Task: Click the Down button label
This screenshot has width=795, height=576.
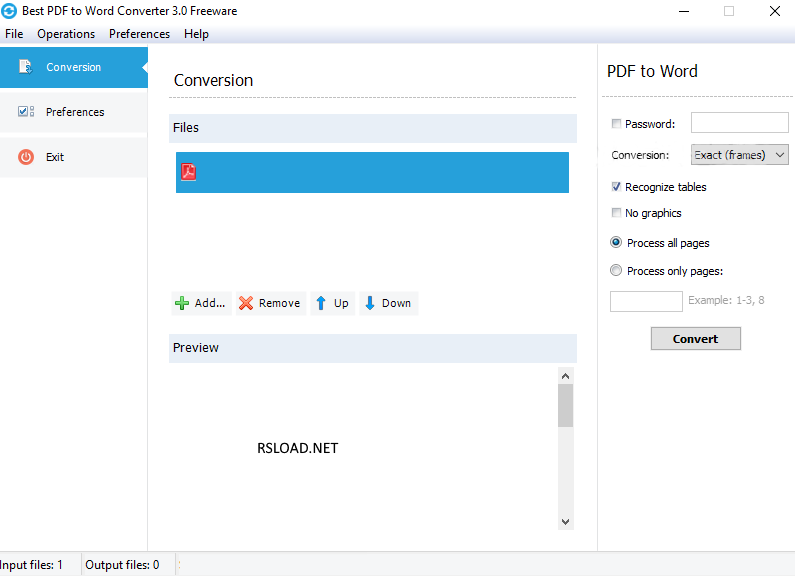Action: pos(396,303)
